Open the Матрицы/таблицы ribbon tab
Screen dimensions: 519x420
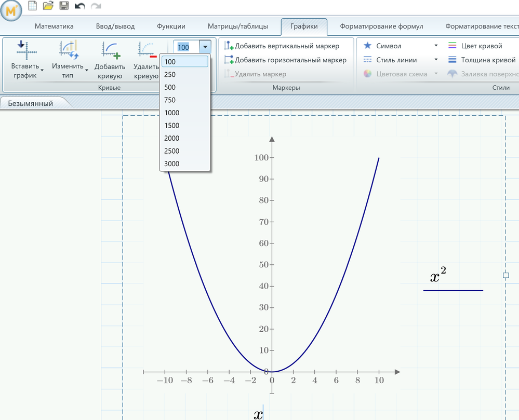pyautogui.click(x=237, y=26)
